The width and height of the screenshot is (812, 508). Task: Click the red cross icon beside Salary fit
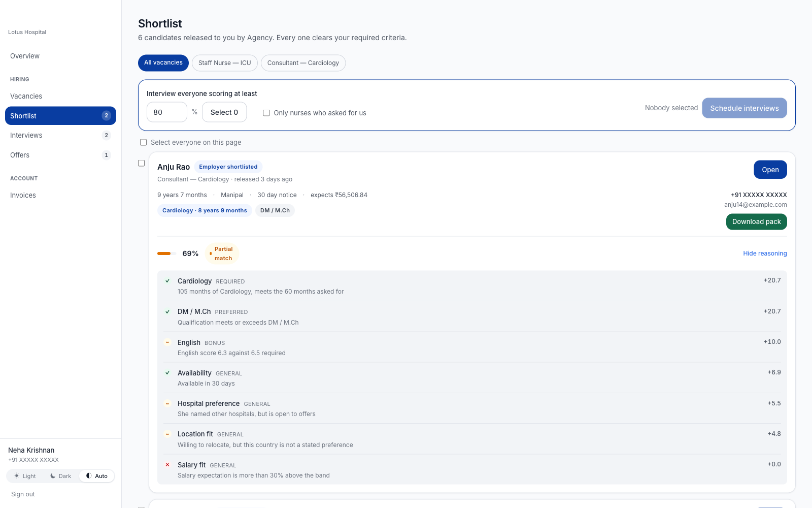pos(167,465)
